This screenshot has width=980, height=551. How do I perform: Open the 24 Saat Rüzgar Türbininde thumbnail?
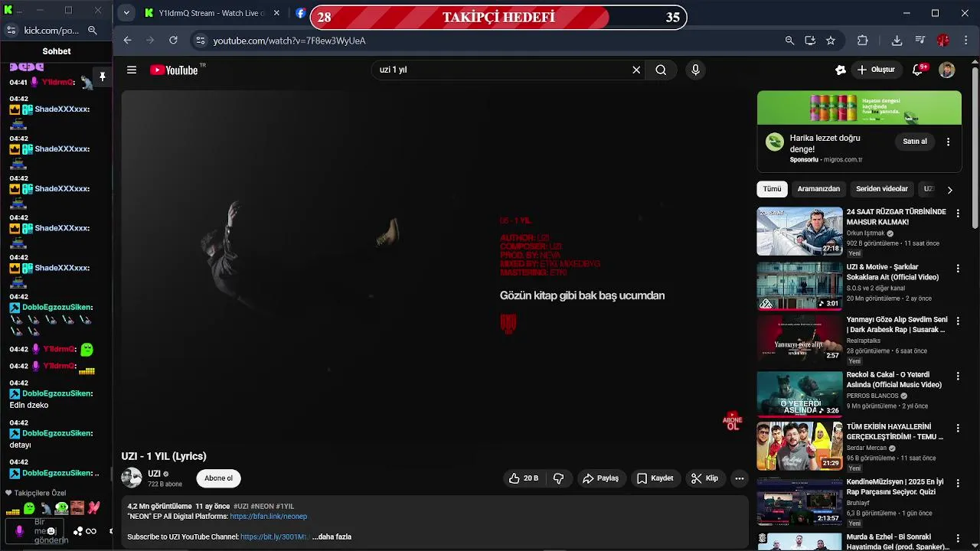click(799, 231)
